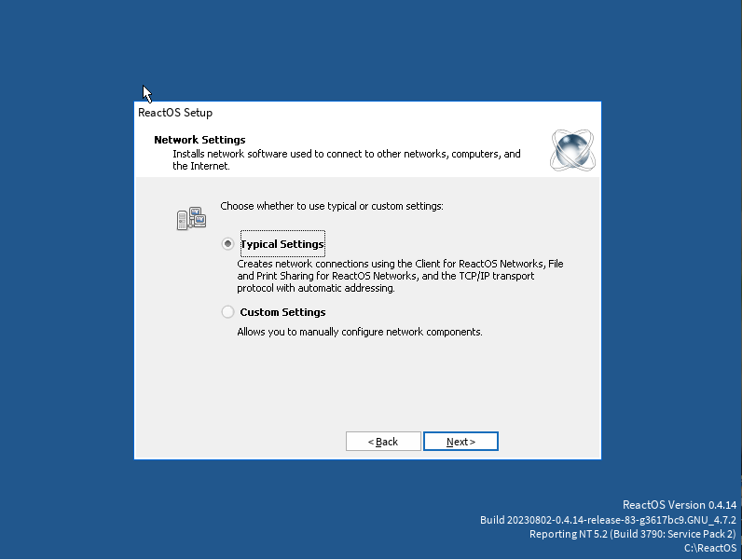Click the Build 20230802 version line
742x560 pixels.
608,520
